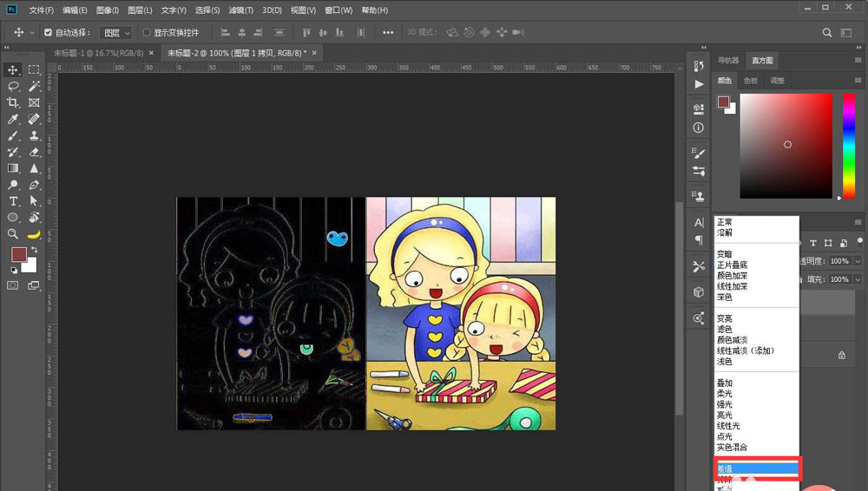Select the Rectangular Marquee tool
Image resolution: width=868 pixels, height=491 pixels.
35,69
